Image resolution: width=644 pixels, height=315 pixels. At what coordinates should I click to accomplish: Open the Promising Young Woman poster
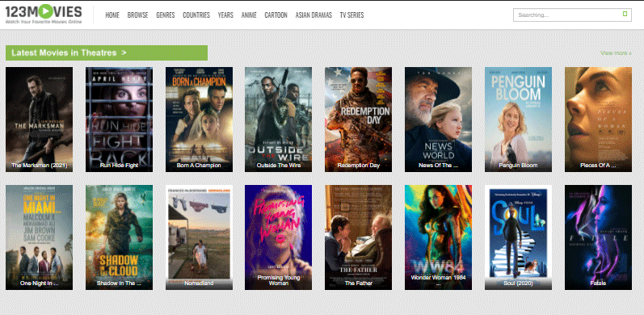point(279,237)
